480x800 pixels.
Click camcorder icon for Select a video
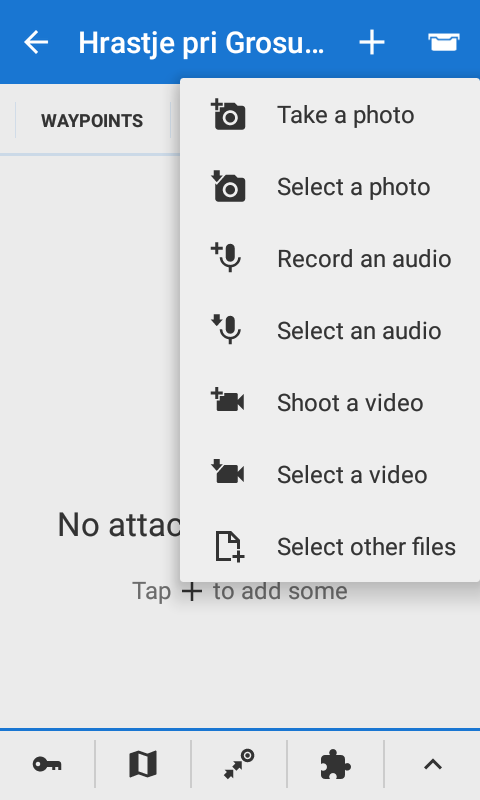point(228,473)
